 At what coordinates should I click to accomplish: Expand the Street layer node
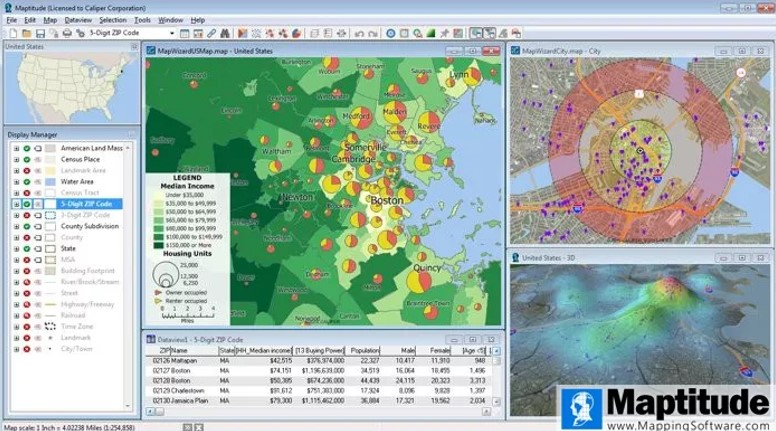pos(16,293)
